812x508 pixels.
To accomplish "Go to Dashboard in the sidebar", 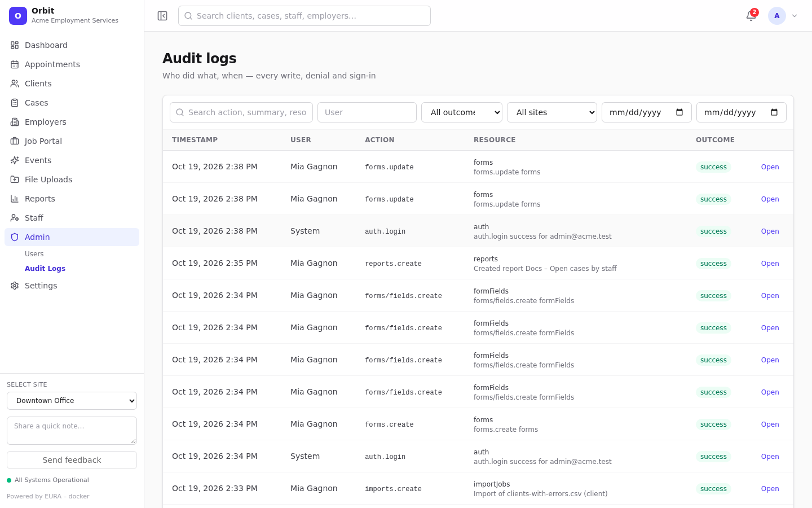I will click(72, 45).
